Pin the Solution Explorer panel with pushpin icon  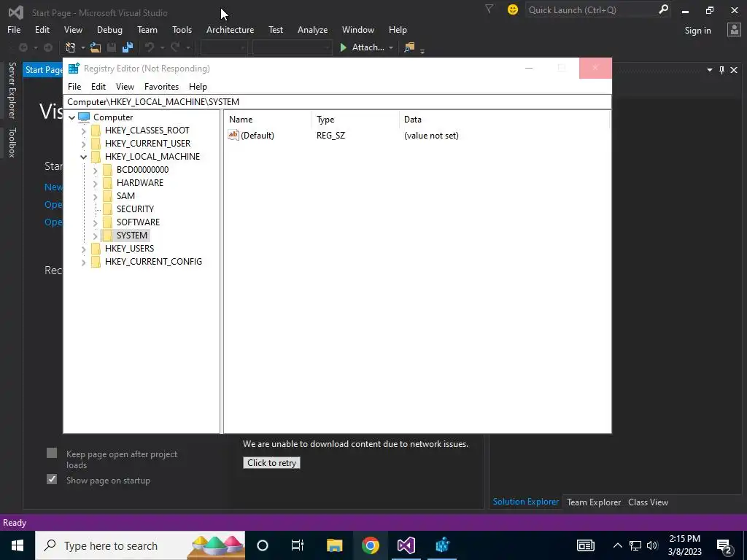[x=721, y=70]
